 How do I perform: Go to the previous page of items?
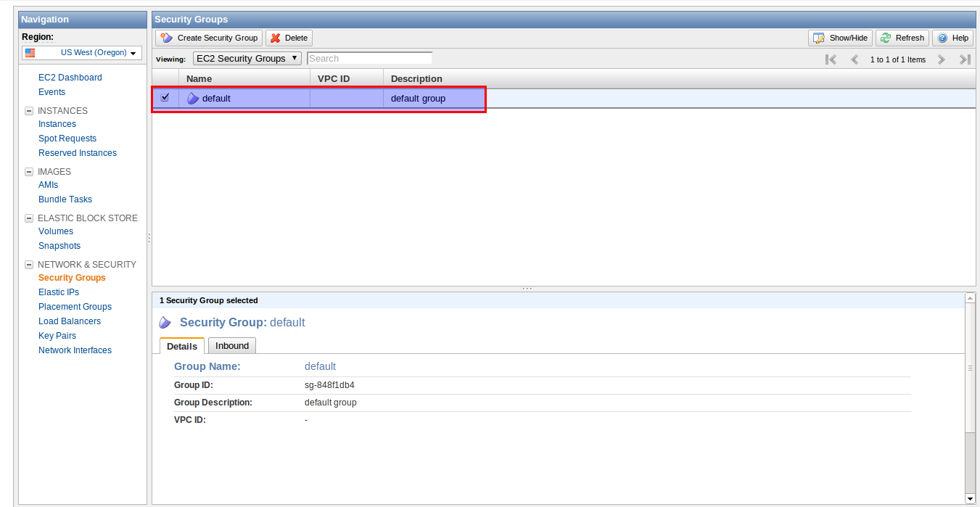pyautogui.click(x=855, y=59)
